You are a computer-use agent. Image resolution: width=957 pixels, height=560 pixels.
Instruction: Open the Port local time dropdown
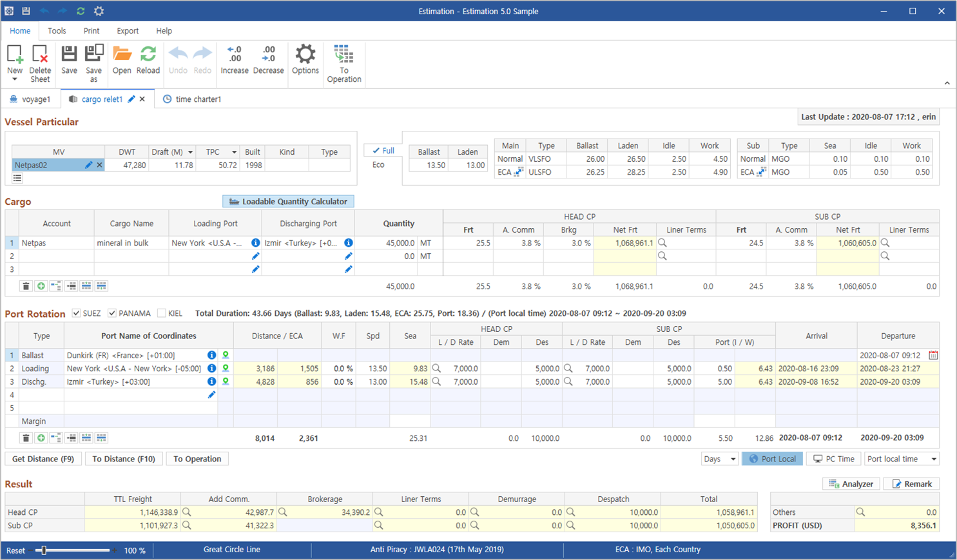[x=933, y=459]
